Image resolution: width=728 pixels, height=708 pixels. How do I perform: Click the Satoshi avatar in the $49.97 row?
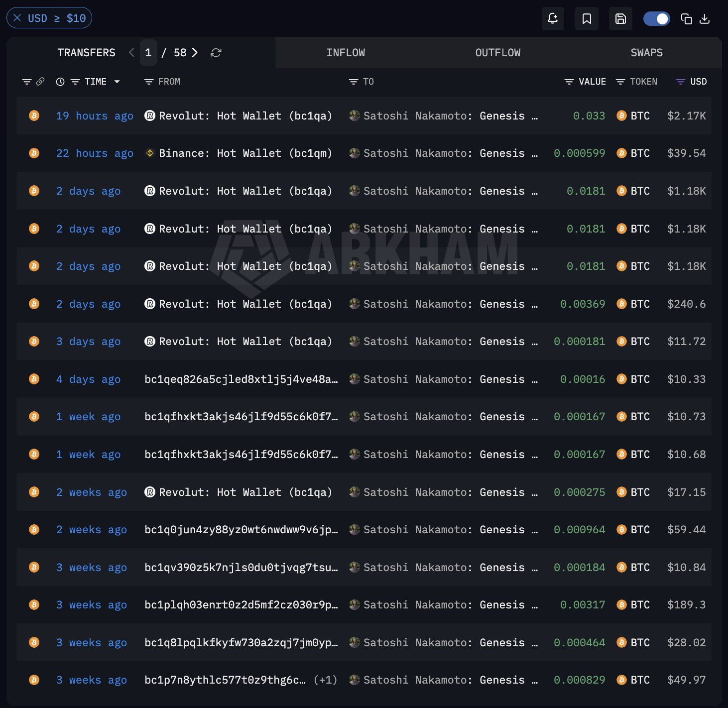point(355,680)
